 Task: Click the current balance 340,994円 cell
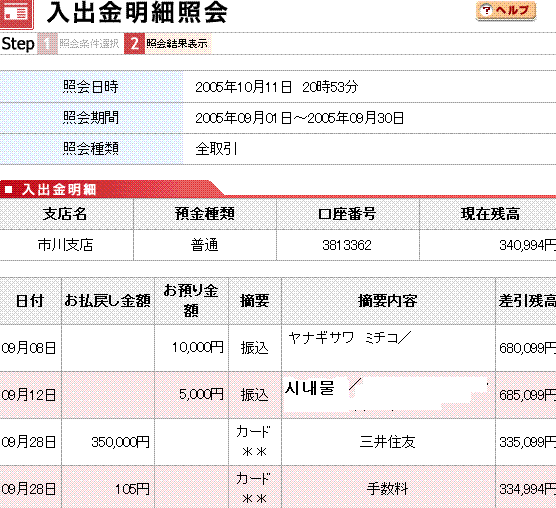click(488, 245)
